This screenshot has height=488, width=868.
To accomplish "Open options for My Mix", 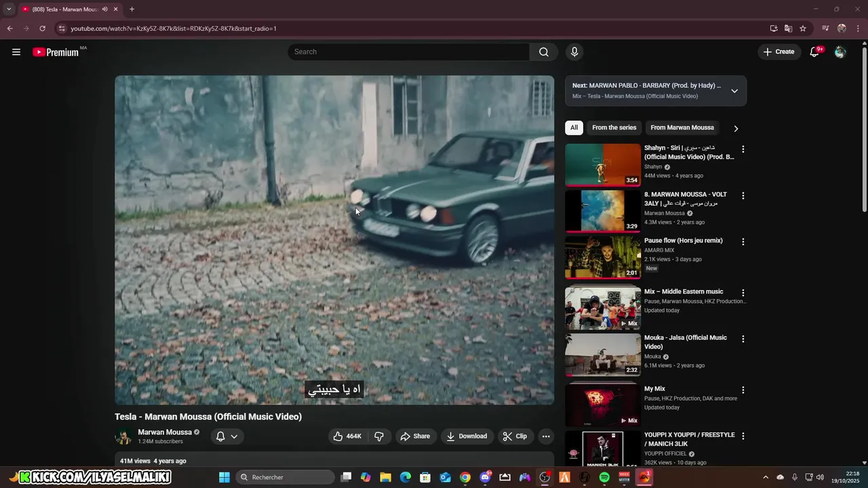I will click(x=743, y=390).
